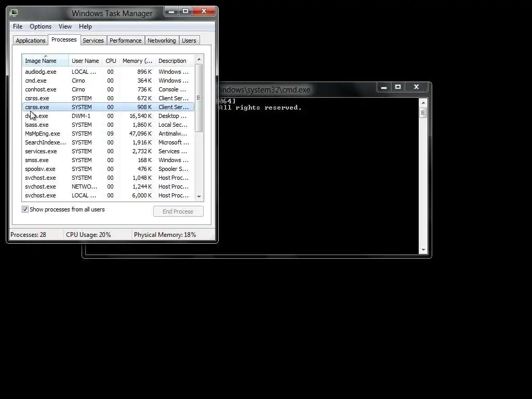Screen dimensions: 532x399
Task: Go to the Performance tab
Action: (x=126, y=41)
